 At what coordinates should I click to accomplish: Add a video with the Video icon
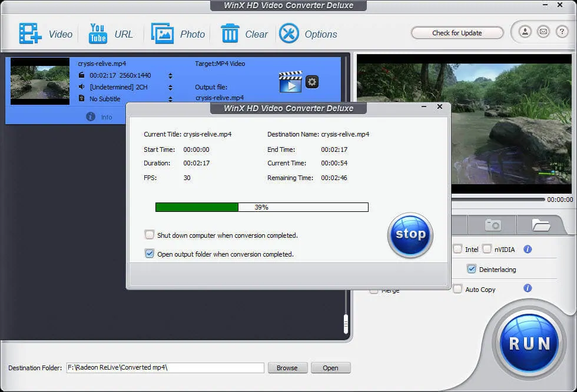coord(31,34)
